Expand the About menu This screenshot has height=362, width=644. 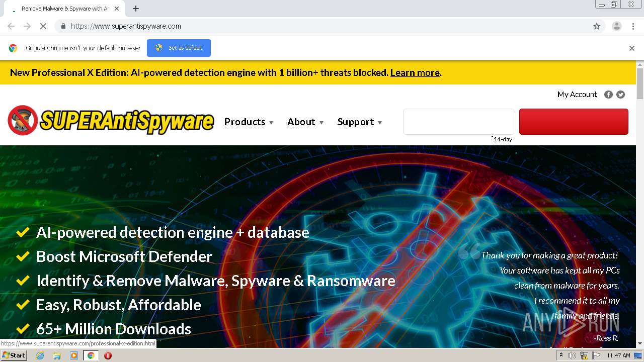coord(305,122)
